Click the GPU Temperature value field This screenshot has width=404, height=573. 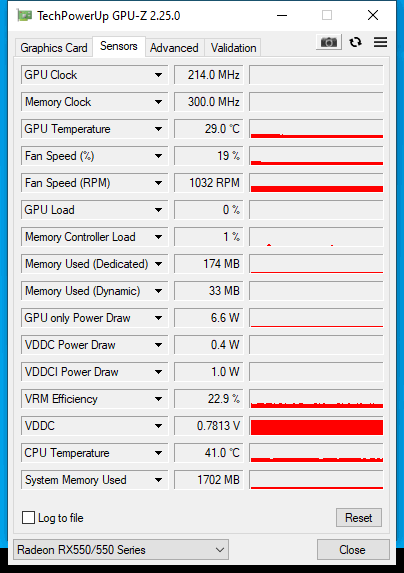click(209, 129)
